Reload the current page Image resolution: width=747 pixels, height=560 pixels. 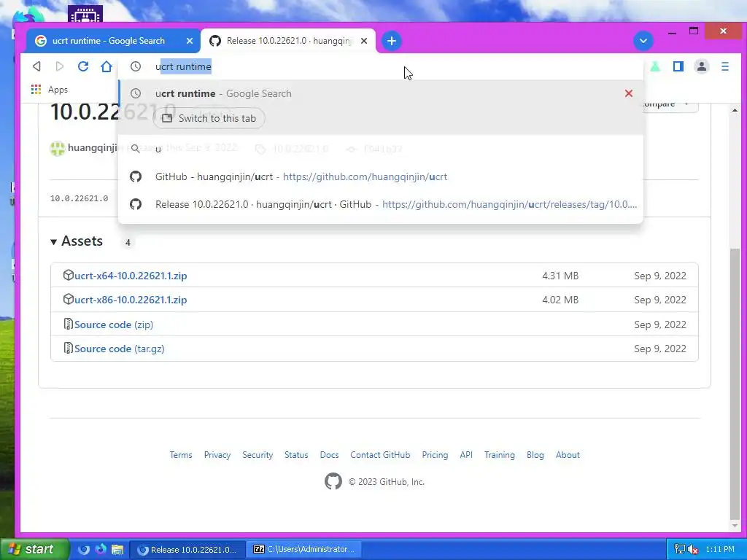[x=83, y=66]
